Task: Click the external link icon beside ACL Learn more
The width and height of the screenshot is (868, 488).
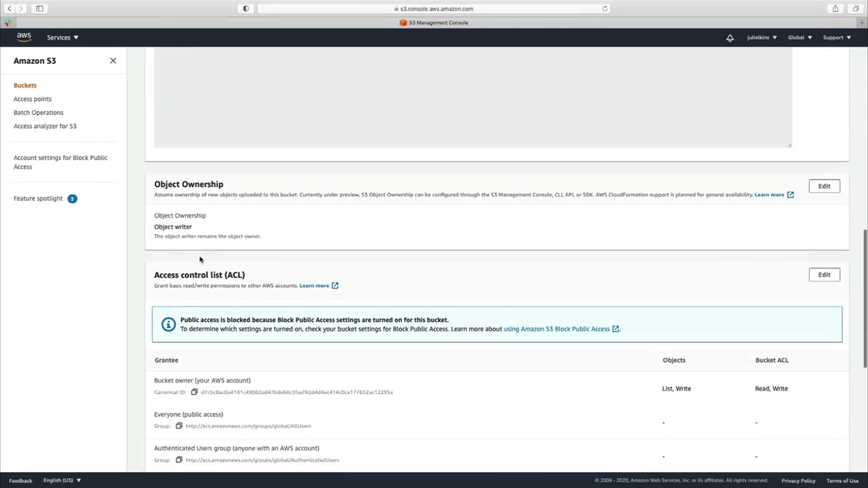Action: 335,286
